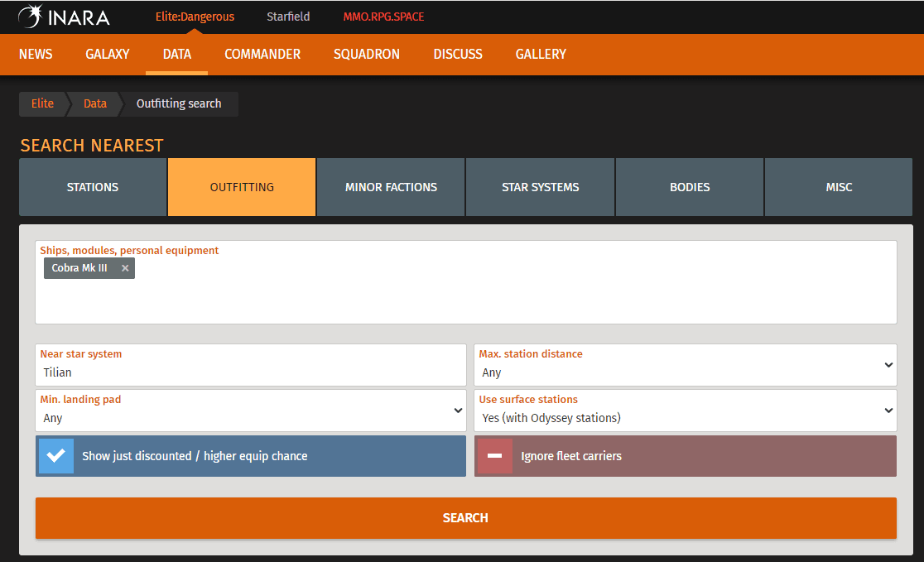
Task: Remove the Cobra Mk III tag
Action: click(125, 268)
